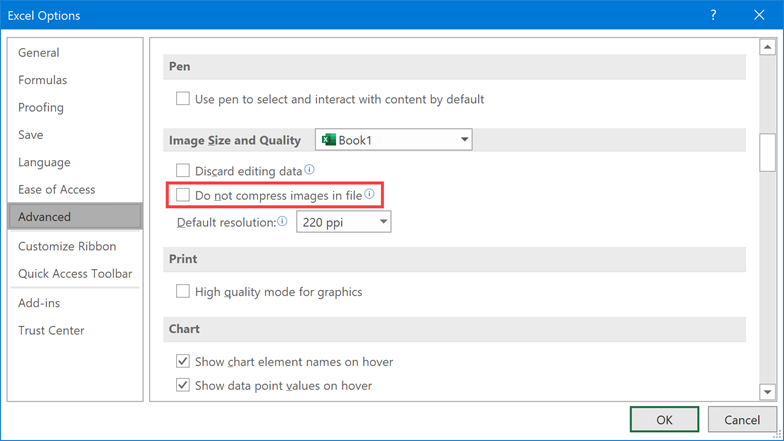Screen dimensions: 784x441
Task: Click the scroll down arrow
Action: coord(768,392)
